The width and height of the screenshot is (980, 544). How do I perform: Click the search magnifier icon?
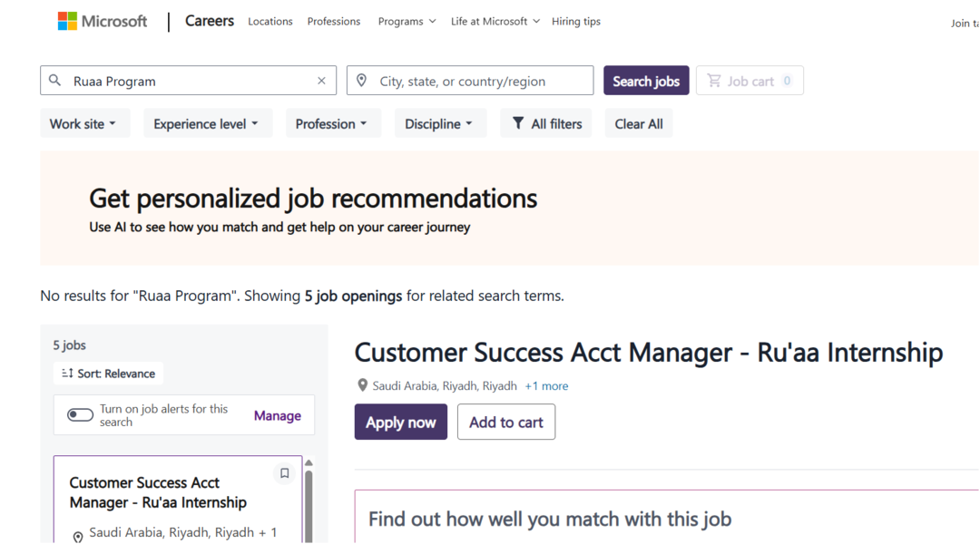pyautogui.click(x=55, y=81)
